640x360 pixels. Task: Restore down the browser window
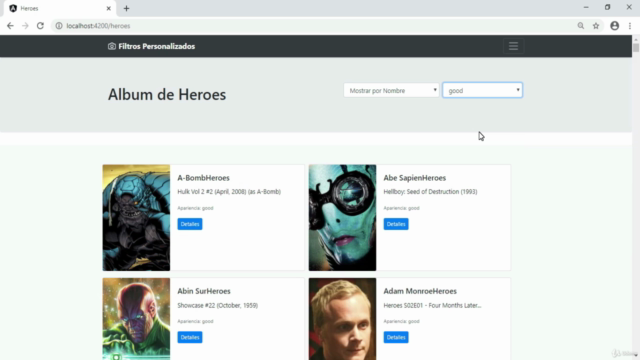tap(607, 7)
